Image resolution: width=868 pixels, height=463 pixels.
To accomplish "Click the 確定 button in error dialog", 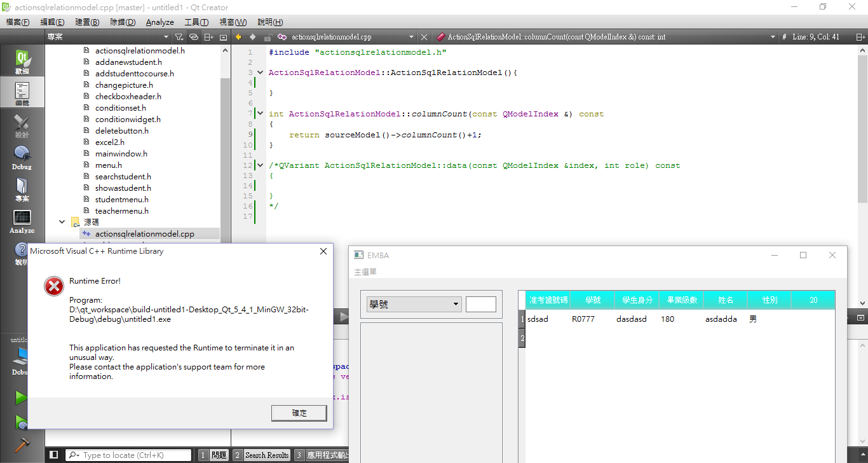I will (x=299, y=413).
